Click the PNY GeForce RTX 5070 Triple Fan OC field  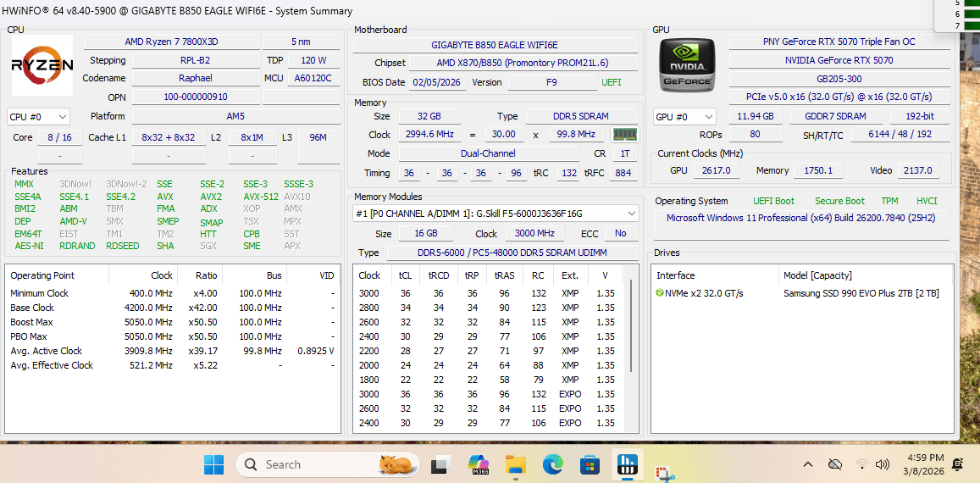pos(839,42)
